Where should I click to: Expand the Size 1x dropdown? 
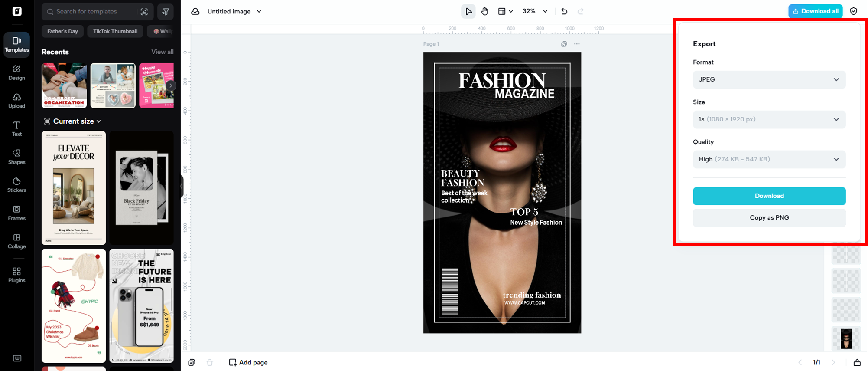pyautogui.click(x=769, y=119)
